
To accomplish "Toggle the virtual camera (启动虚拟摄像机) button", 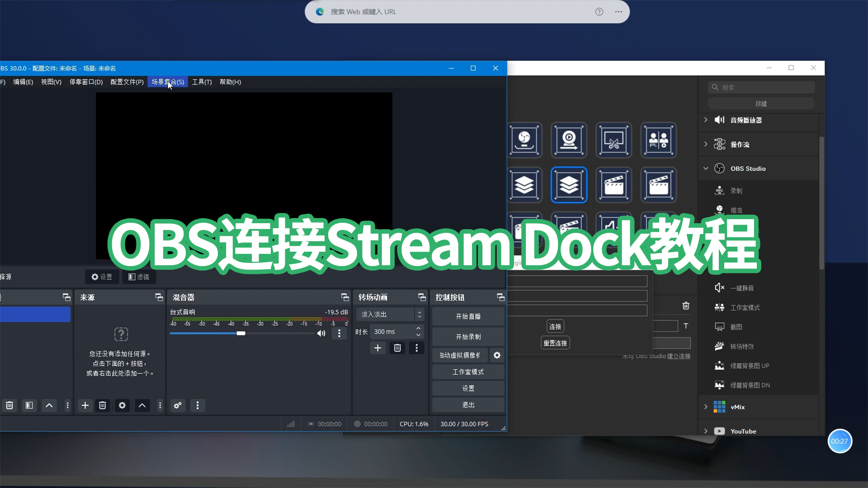I will tap(460, 355).
